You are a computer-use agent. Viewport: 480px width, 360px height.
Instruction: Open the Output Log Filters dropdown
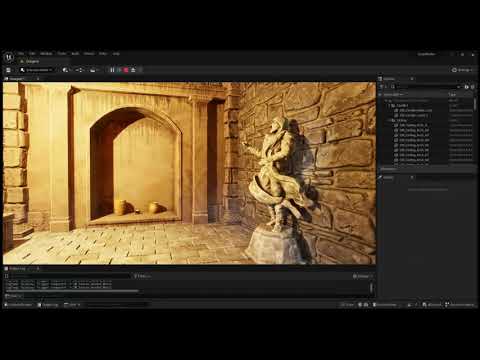click(x=142, y=276)
